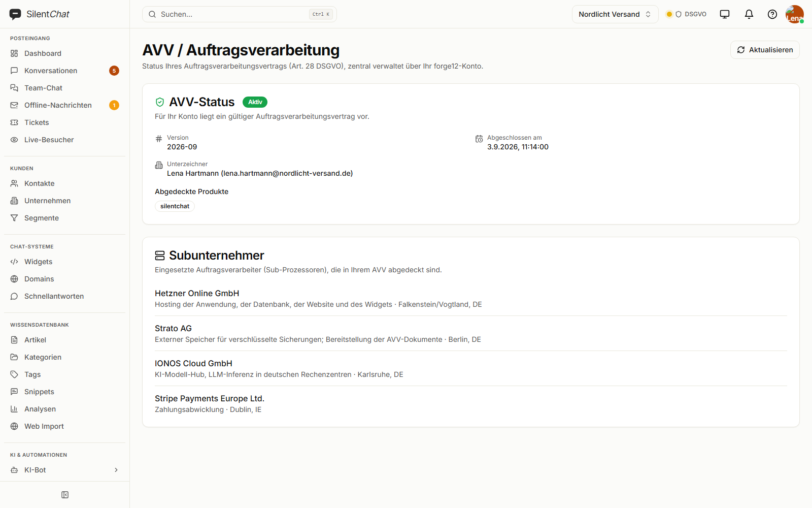Click the Schnellantworten bubble icon

pos(14,296)
